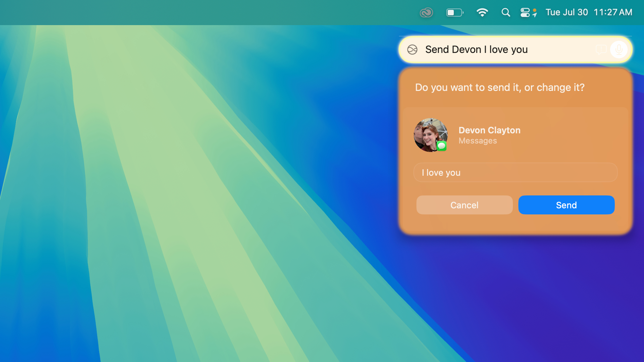644x362 pixels.
Task: Click Devon Clayton's contact photo
Action: (x=430, y=135)
